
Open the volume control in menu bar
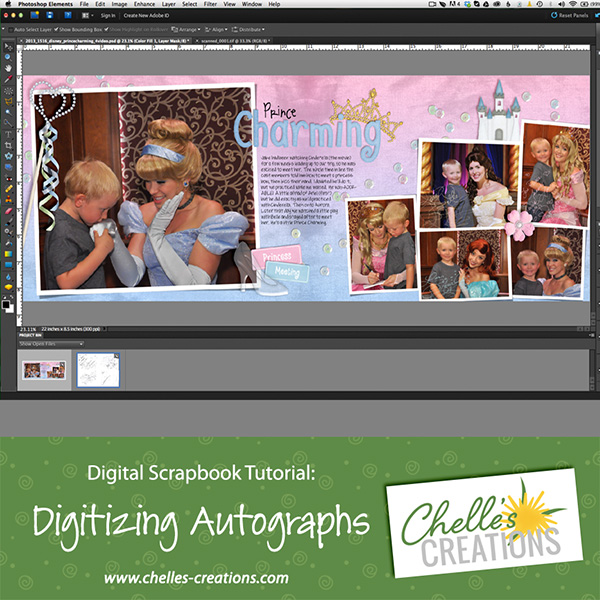coord(561,4)
